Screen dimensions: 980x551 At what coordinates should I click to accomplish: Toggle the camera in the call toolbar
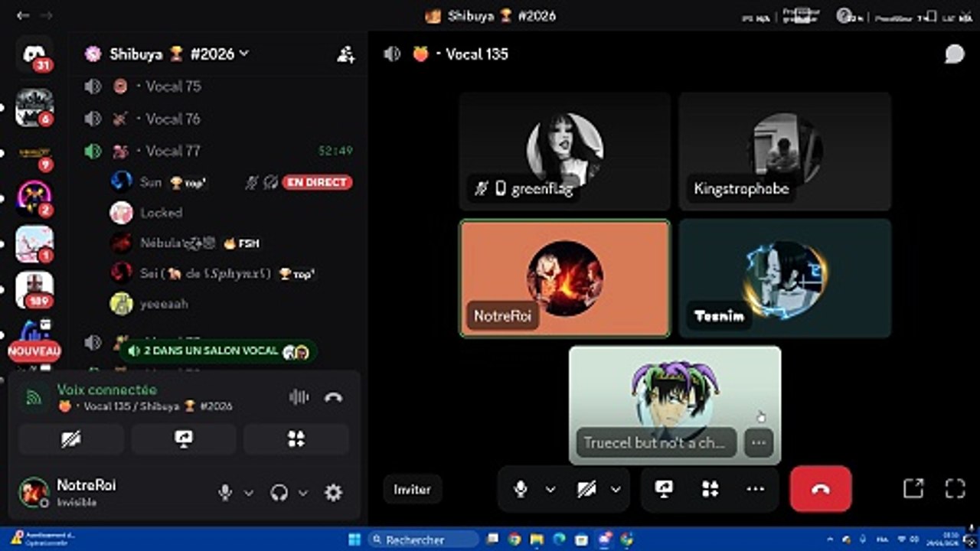(586, 489)
